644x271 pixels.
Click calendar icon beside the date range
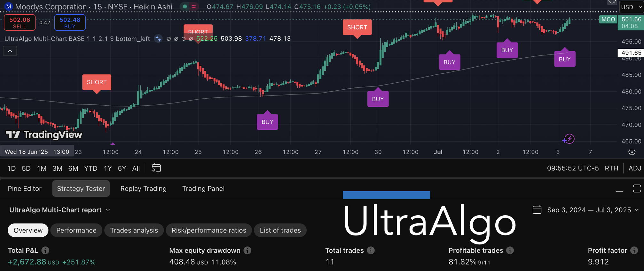point(537,210)
